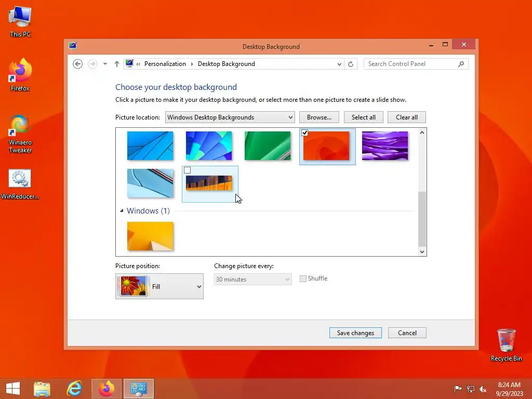Click the Desktop Background window title icon

coord(73,46)
